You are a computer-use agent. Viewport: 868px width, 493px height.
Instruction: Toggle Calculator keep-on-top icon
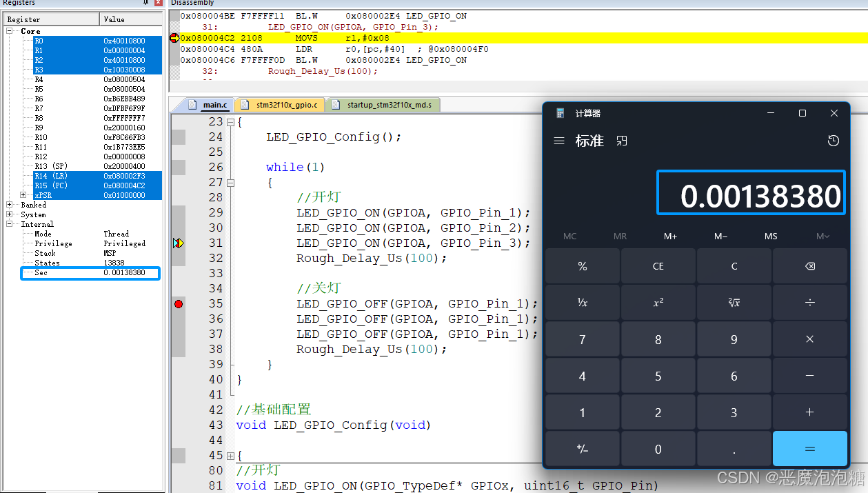pyautogui.click(x=622, y=141)
